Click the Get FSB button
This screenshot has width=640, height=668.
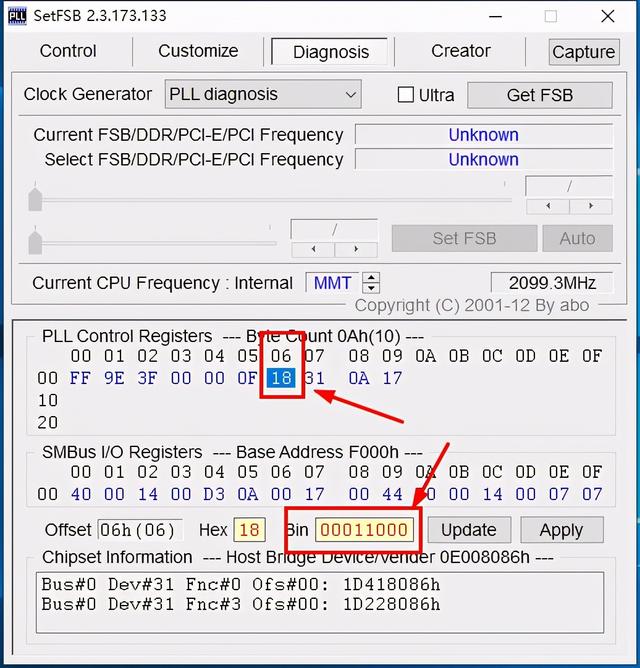pyautogui.click(x=540, y=95)
